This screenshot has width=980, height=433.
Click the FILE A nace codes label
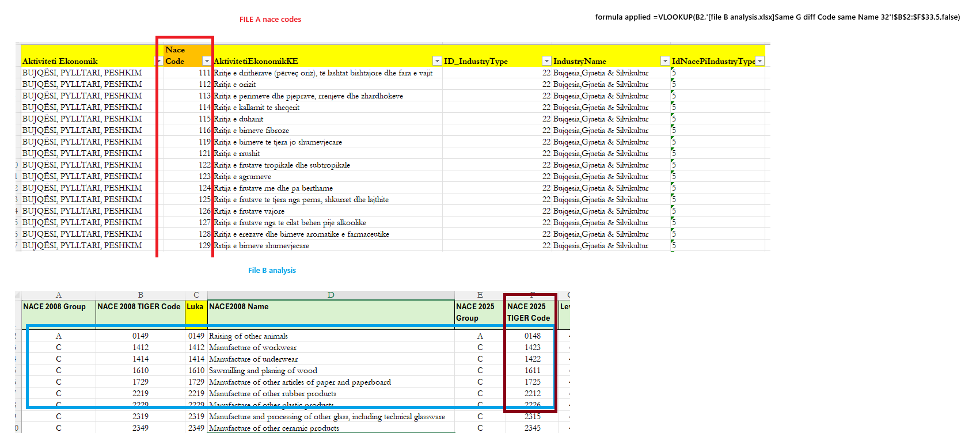click(271, 20)
